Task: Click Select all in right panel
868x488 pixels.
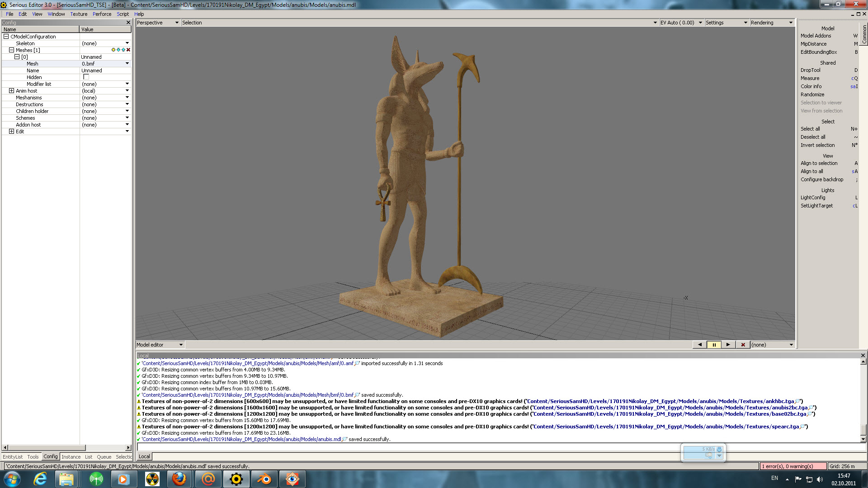Action: tap(810, 129)
